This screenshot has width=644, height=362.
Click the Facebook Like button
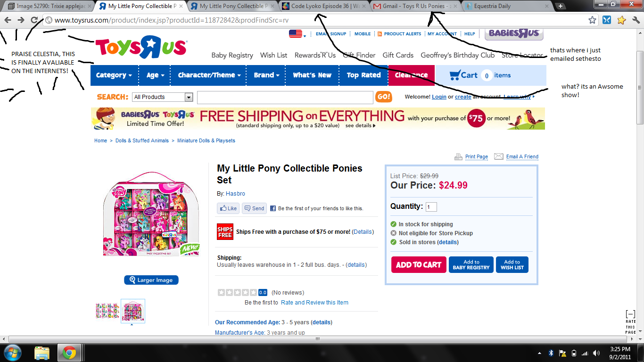[x=228, y=208]
